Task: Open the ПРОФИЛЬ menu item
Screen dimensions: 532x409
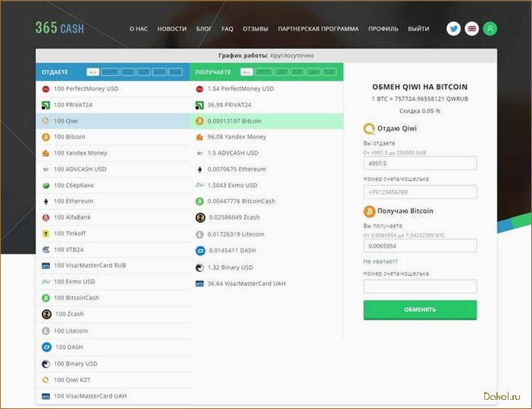Action: (x=383, y=29)
